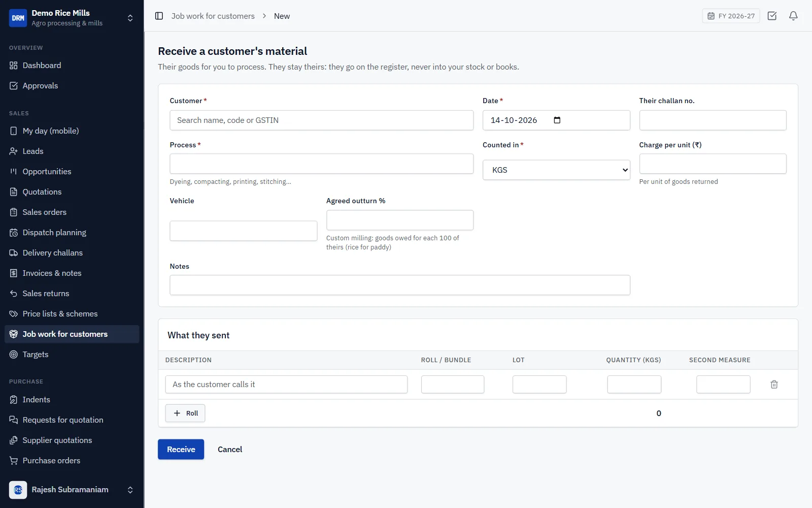Focus Their challan no. field
Screen dimensions: 812x508
[713, 120]
